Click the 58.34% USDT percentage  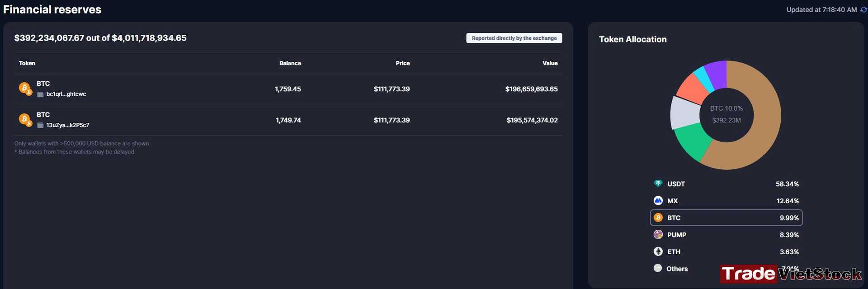click(x=787, y=184)
